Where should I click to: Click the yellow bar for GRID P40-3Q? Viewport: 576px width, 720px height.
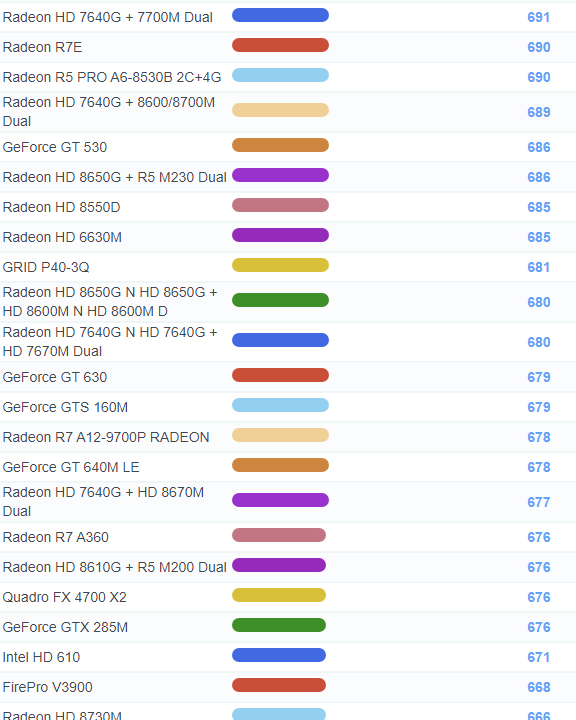280,265
